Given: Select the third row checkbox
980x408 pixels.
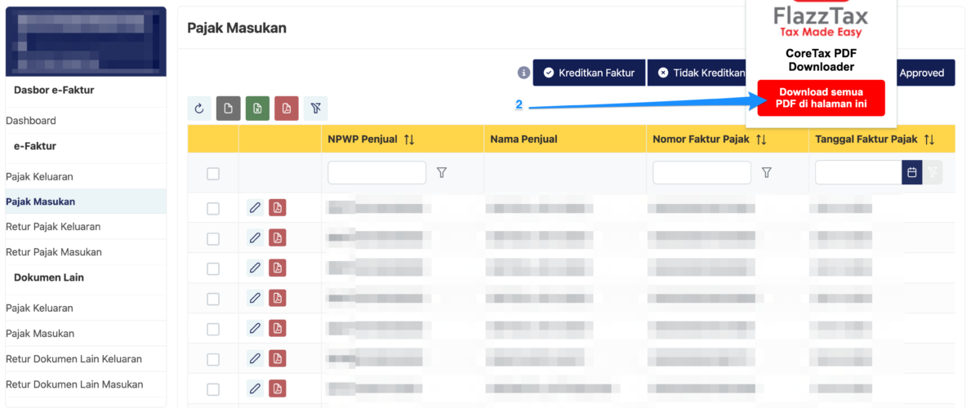Looking at the screenshot, I should [x=213, y=269].
